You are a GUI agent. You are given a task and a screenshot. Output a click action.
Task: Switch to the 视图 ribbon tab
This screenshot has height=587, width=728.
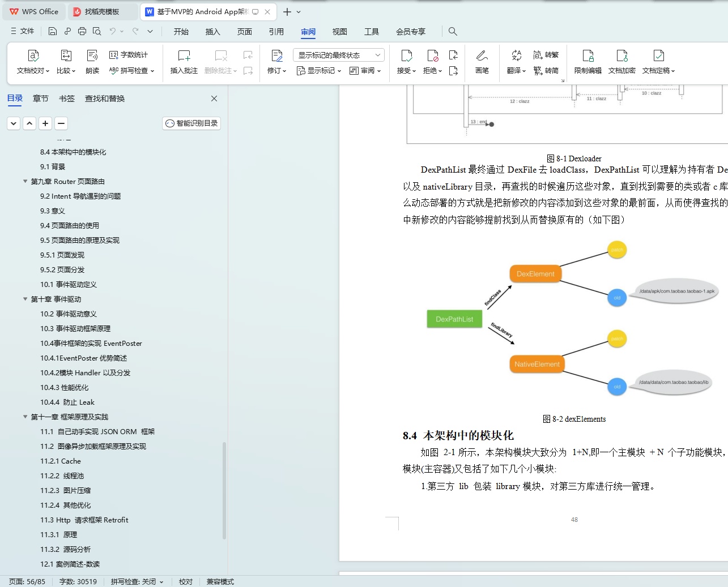[340, 32]
